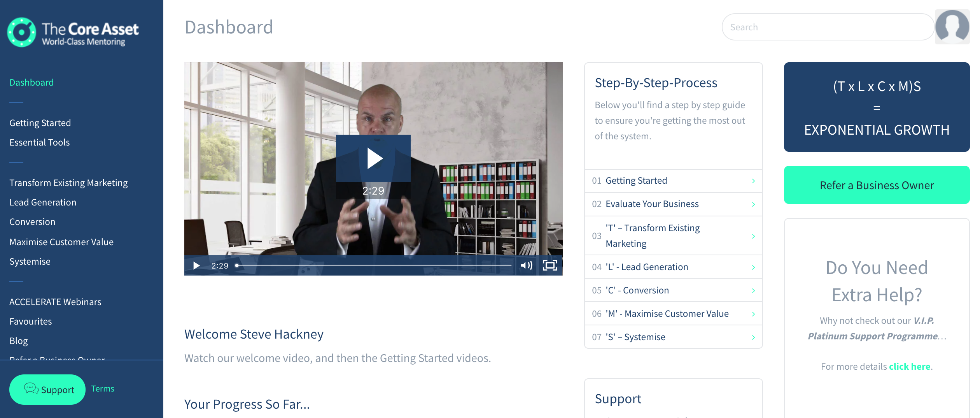Open the Terms link

(x=103, y=389)
